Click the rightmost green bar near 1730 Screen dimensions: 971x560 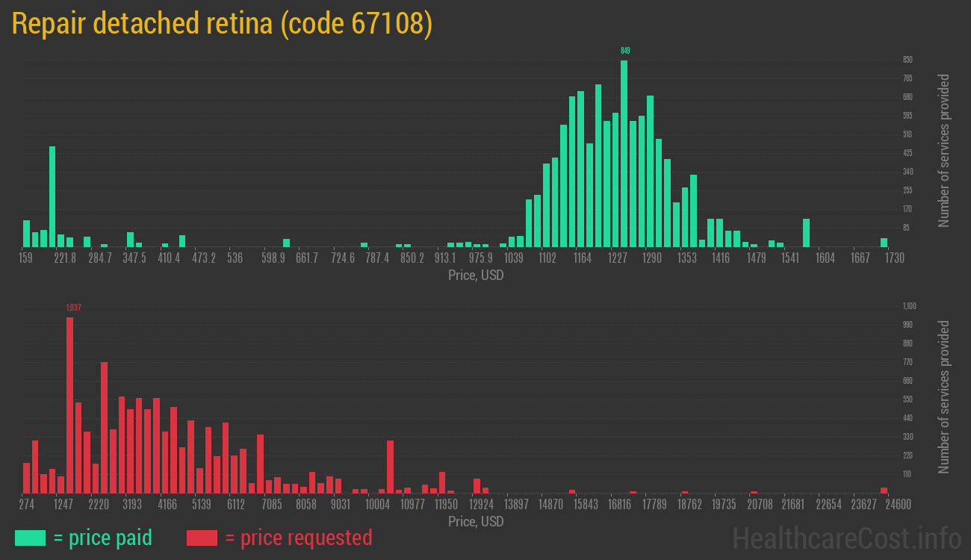[x=884, y=242]
